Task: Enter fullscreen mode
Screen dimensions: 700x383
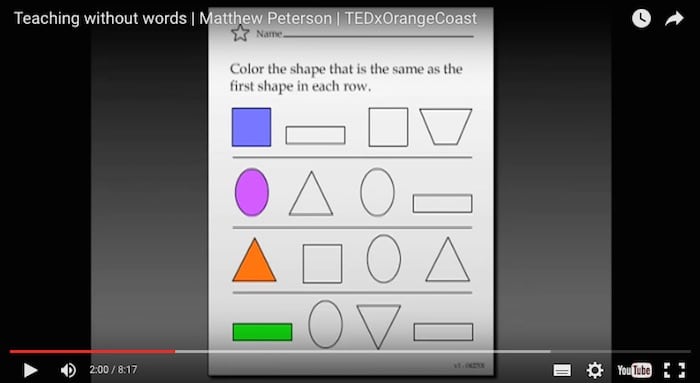Action: click(x=674, y=370)
